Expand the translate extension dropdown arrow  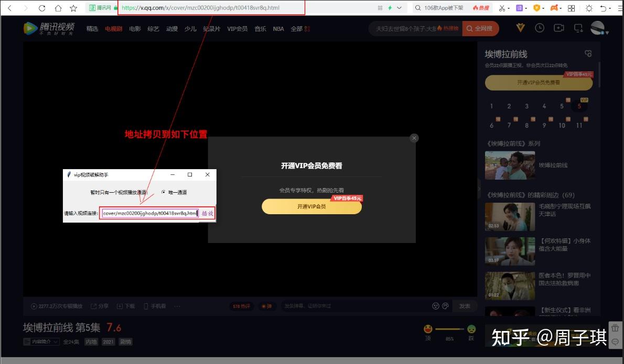pos(526,8)
